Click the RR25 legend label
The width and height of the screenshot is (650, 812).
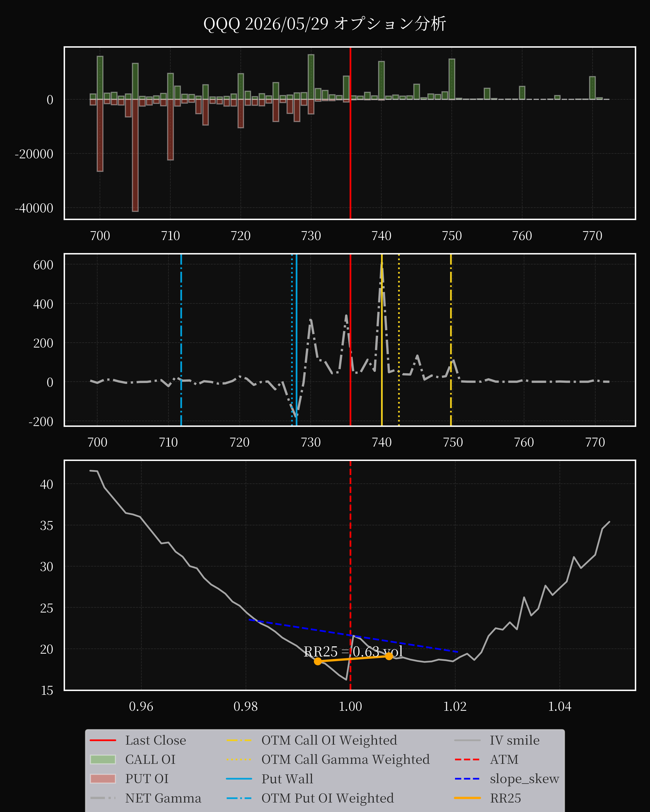[x=505, y=798]
